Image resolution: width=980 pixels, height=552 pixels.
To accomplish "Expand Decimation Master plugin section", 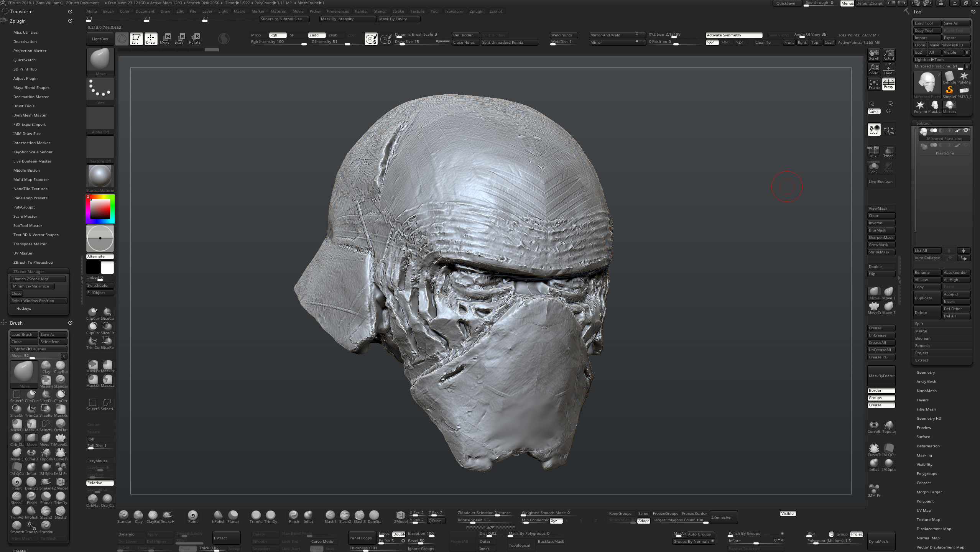I will (x=31, y=97).
